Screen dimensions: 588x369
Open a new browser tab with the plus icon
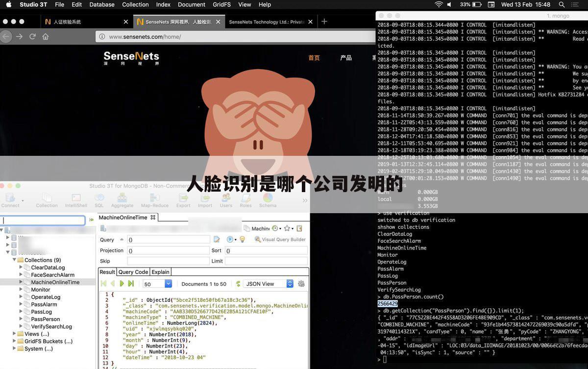tap(324, 22)
